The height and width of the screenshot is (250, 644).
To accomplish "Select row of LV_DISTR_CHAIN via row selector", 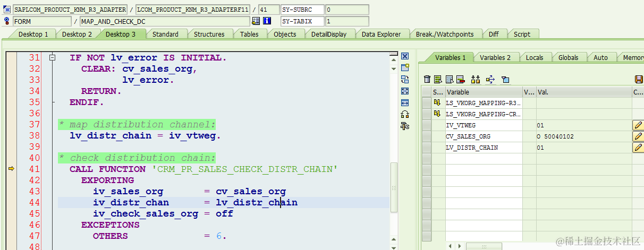I will (x=426, y=148).
